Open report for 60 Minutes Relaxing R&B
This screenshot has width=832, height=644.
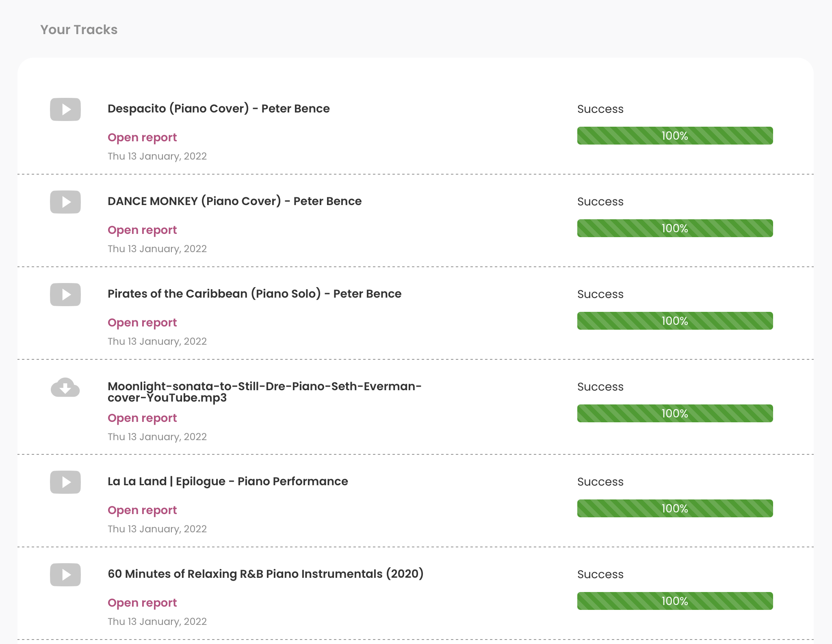click(142, 603)
